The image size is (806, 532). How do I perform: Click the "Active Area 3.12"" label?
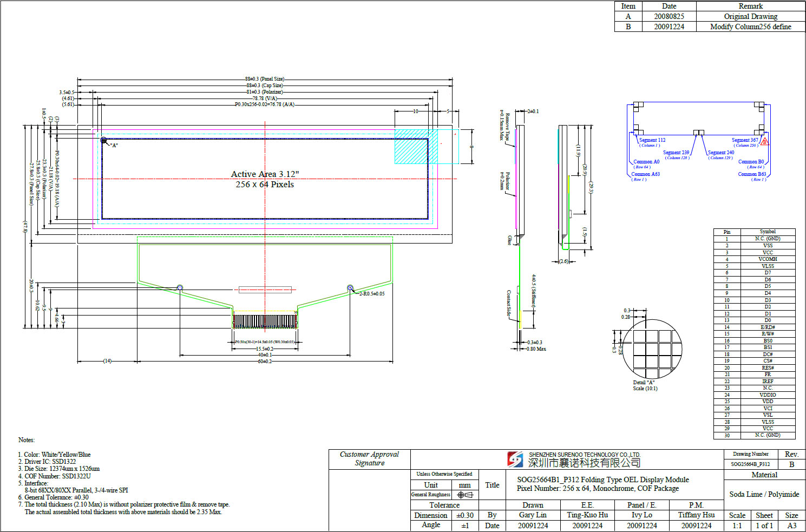coord(265,174)
